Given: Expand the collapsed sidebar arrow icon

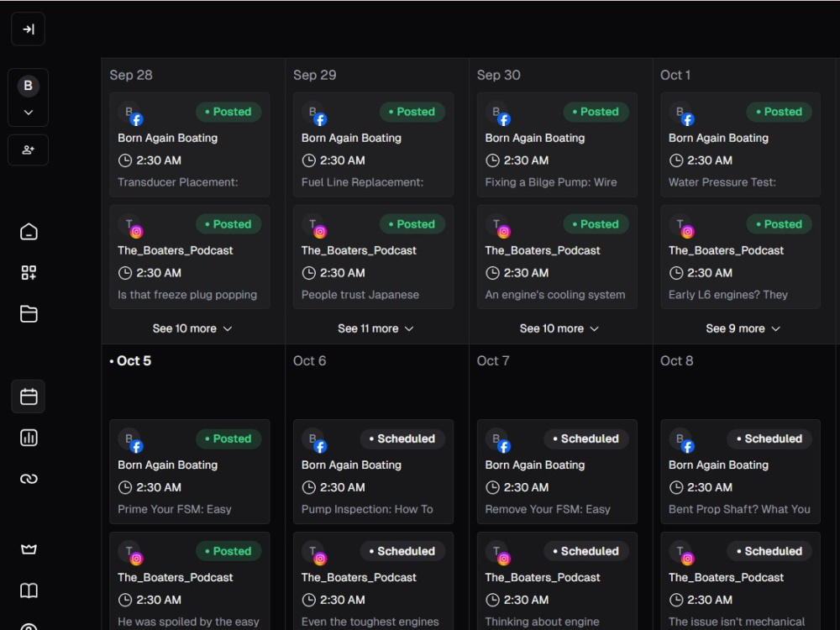Looking at the screenshot, I should pos(28,29).
